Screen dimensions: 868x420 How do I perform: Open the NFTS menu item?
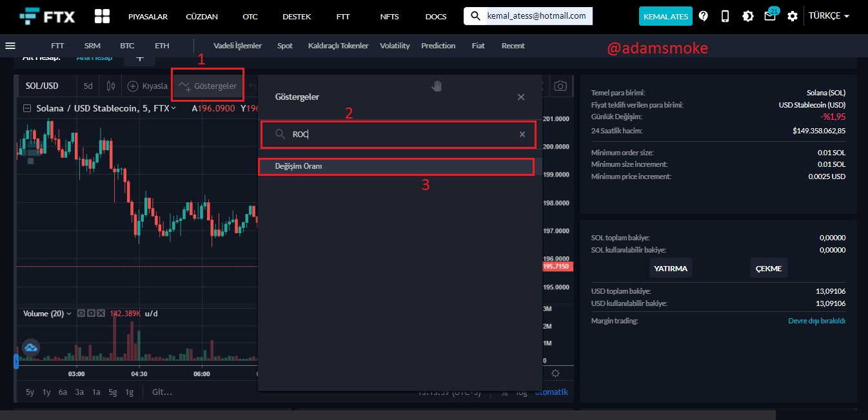(x=390, y=16)
